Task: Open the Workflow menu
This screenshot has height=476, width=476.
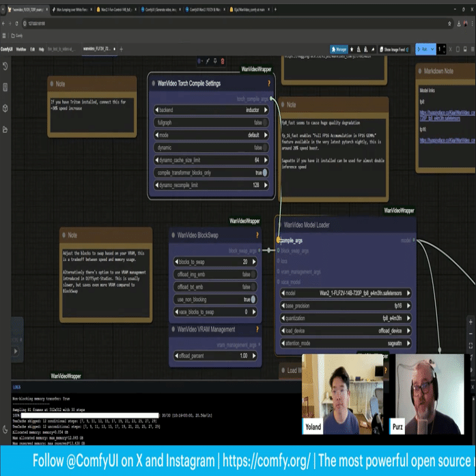Action: click(21, 49)
